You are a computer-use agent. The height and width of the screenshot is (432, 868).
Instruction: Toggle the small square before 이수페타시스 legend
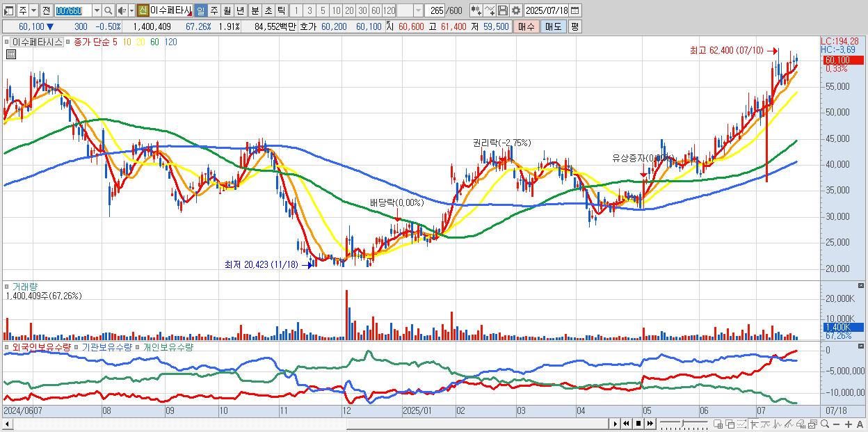(x=7, y=42)
